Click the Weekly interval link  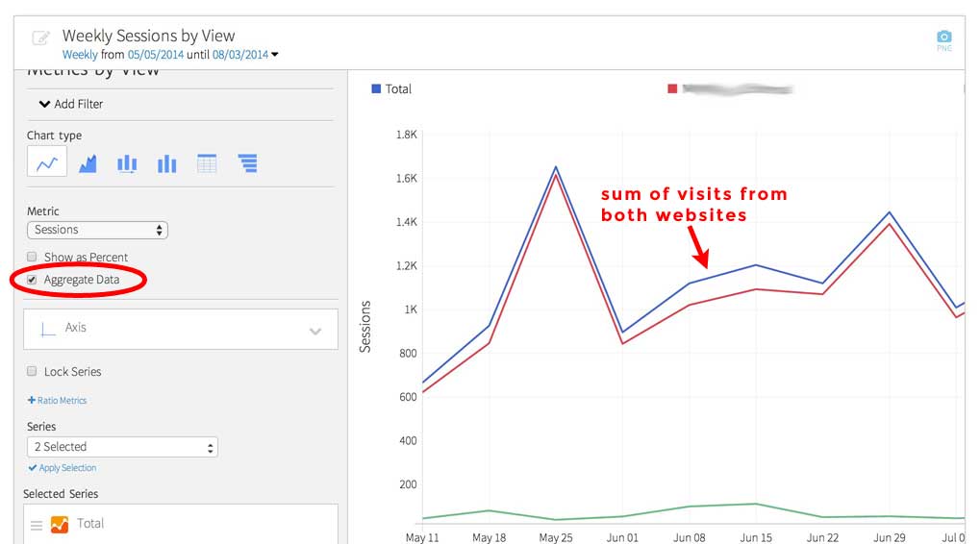pyautogui.click(x=80, y=55)
